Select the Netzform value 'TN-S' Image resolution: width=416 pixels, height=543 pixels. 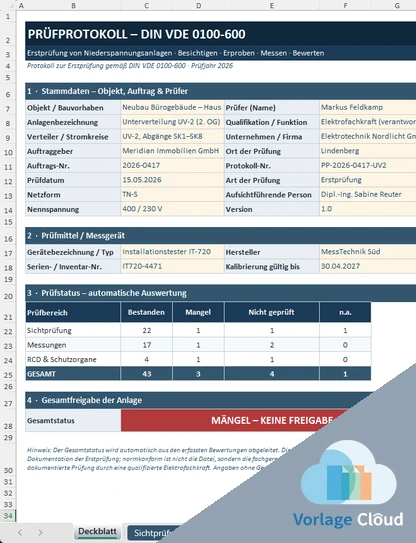click(172, 195)
